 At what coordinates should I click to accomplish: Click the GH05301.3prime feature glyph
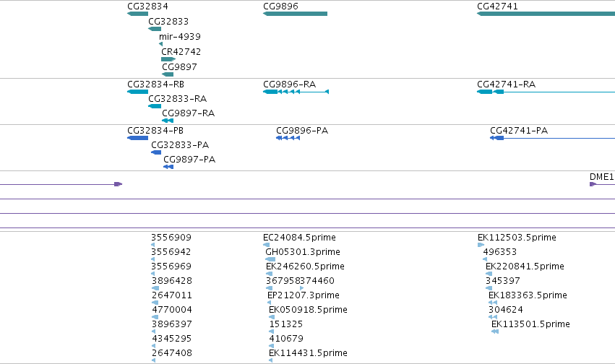270,259
